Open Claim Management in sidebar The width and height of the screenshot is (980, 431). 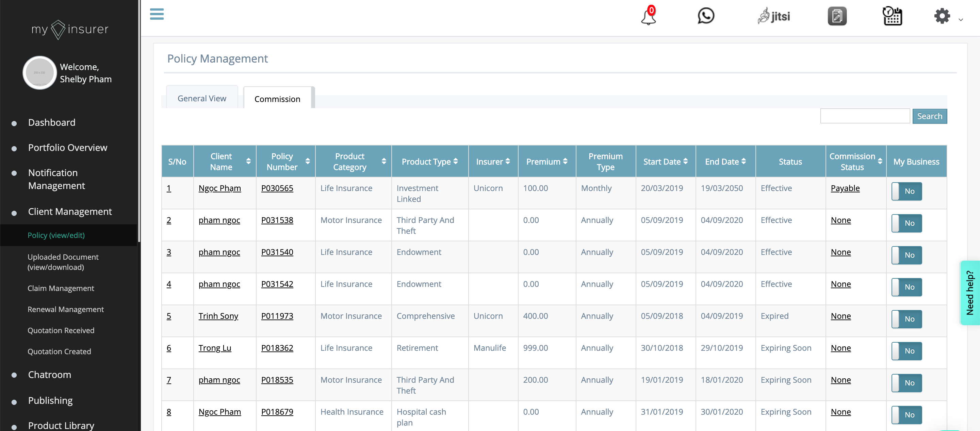point(61,288)
